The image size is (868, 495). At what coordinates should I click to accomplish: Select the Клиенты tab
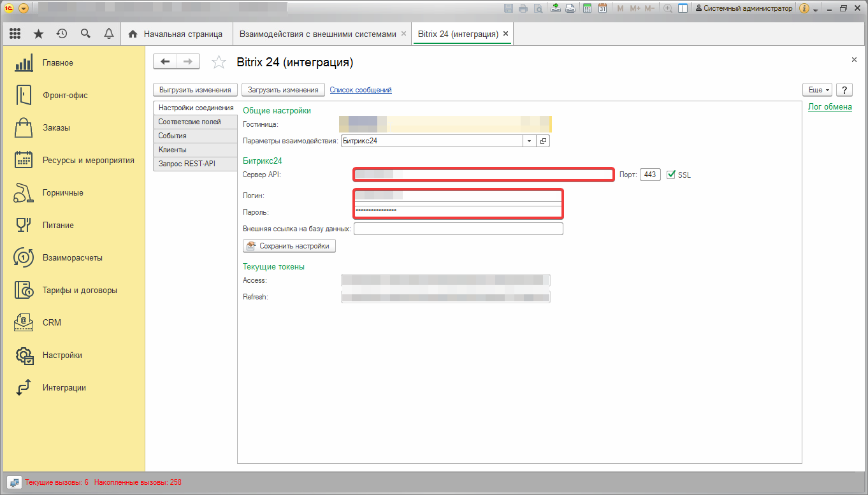[196, 150]
